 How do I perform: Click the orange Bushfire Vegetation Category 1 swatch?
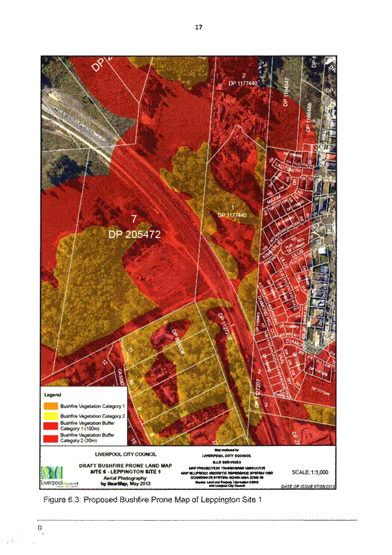click(x=51, y=406)
